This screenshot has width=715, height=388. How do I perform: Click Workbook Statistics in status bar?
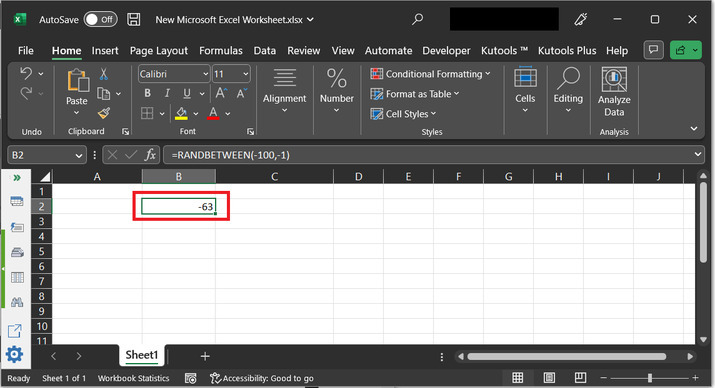coord(133,378)
